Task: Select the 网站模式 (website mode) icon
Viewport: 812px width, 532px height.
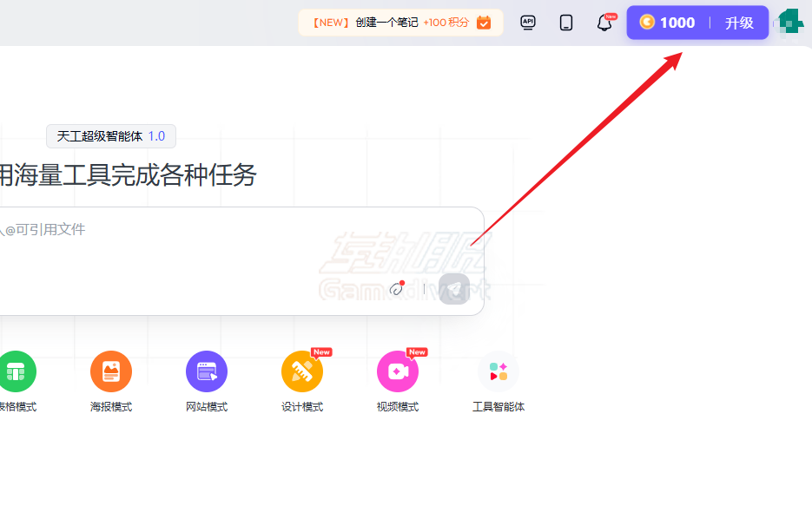Action: coord(206,371)
